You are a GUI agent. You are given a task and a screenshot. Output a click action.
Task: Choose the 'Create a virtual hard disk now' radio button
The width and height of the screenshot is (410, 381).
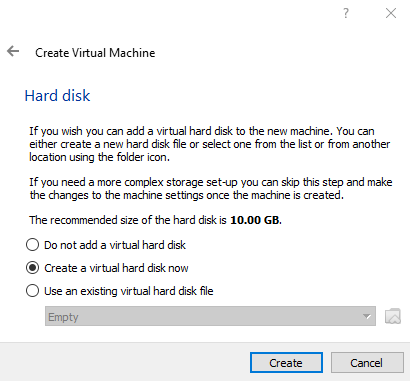[32, 268]
